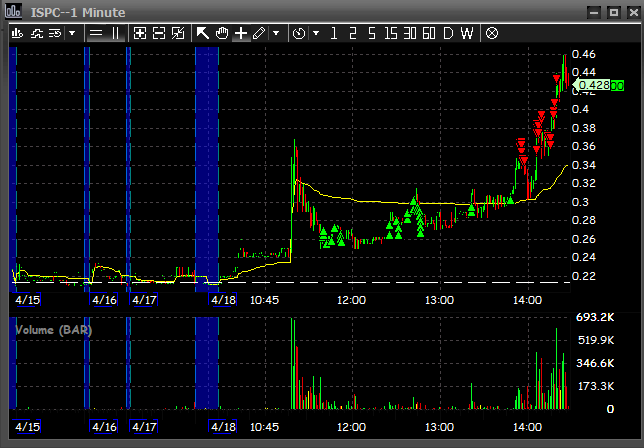Screen dimensions: 644x448
Task: Expand the drawing tools dropdown arrow
Action: click(276, 33)
